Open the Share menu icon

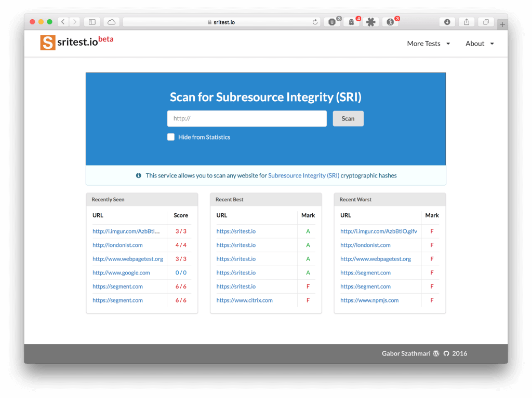467,22
